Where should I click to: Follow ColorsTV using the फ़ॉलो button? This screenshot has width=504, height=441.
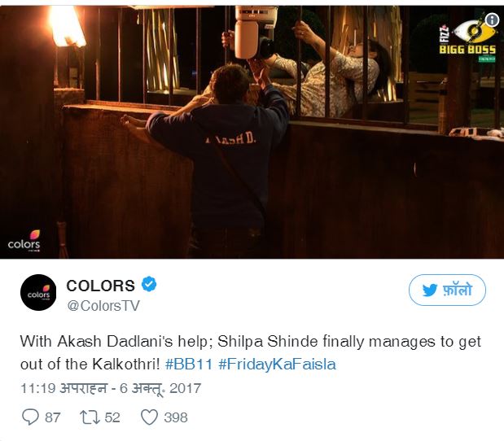click(447, 290)
